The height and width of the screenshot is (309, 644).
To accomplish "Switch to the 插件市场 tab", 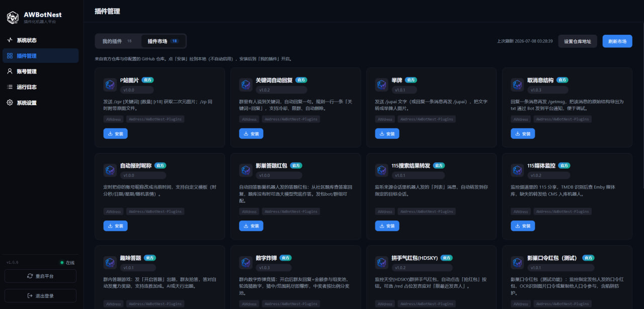I will [163, 41].
